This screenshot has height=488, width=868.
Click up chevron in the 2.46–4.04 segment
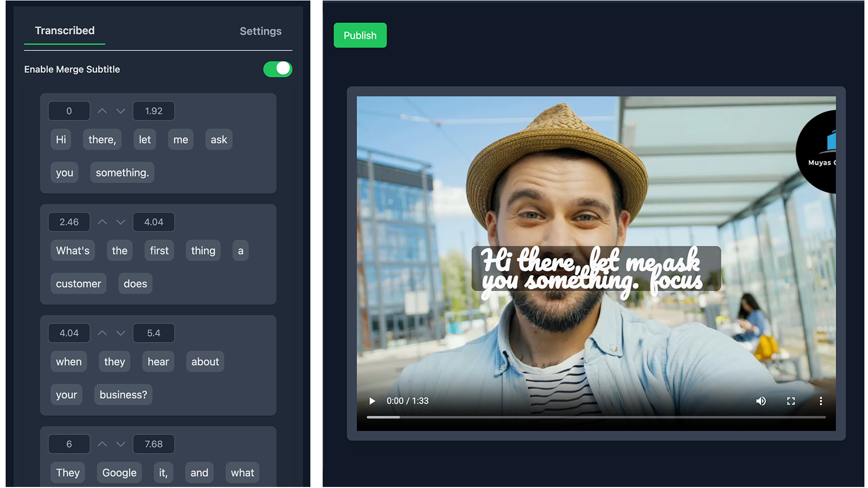[102, 222]
